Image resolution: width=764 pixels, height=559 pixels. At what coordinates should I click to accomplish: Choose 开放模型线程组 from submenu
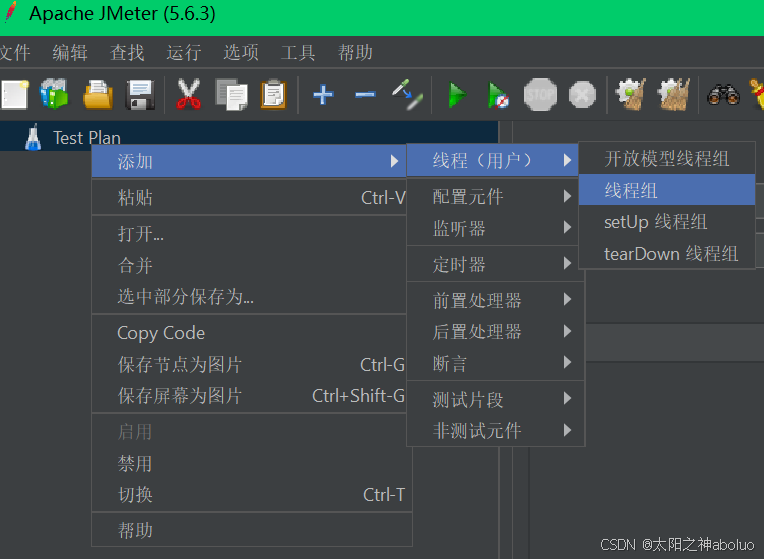(667, 158)
